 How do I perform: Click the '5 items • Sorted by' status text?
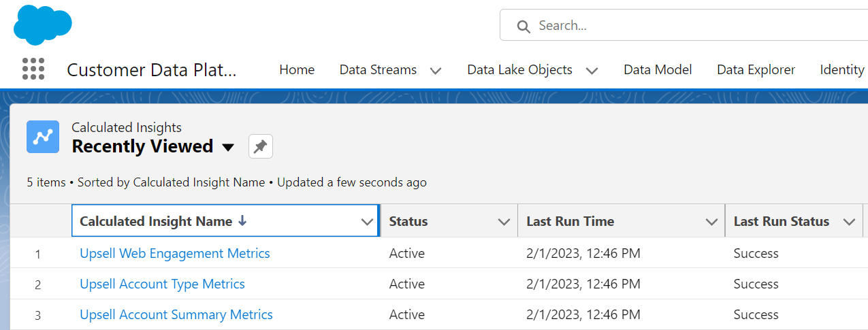tap(227, 182)
